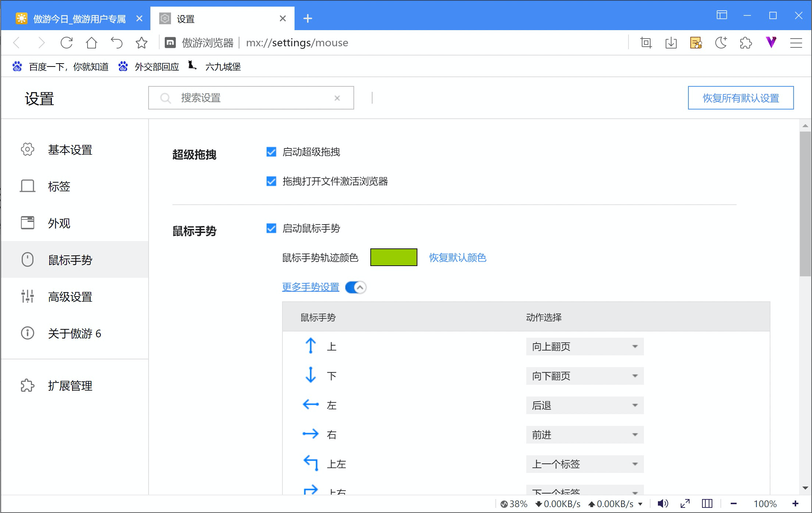Open the downloads icon

click(x=671, y=43)
